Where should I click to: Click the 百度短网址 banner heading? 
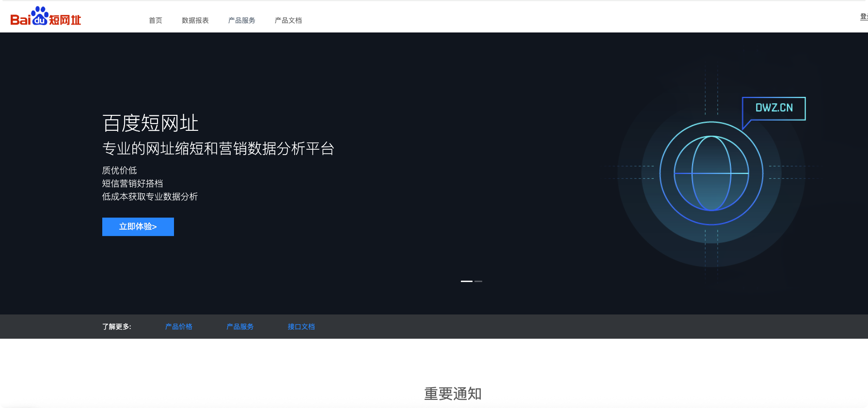(151, 123)
